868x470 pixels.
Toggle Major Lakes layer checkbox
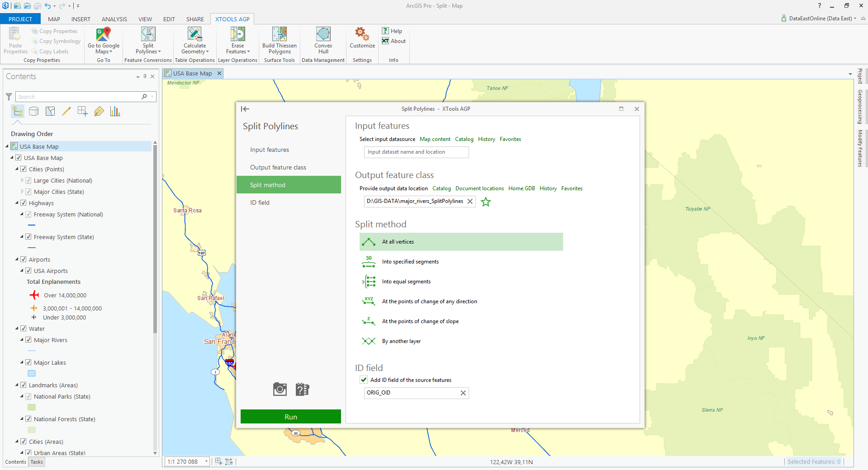click(x=28, y=362)
